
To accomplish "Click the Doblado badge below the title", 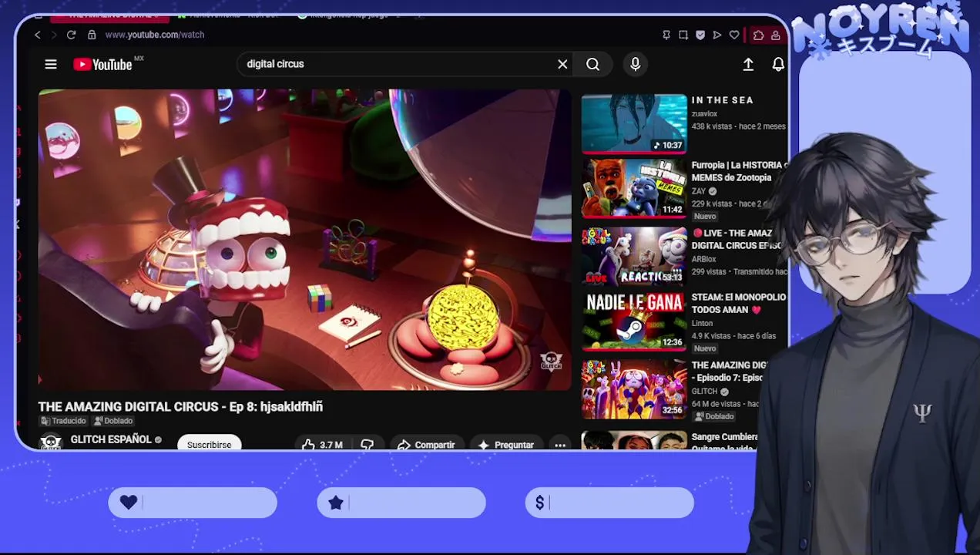I will [x=113, y=421].
